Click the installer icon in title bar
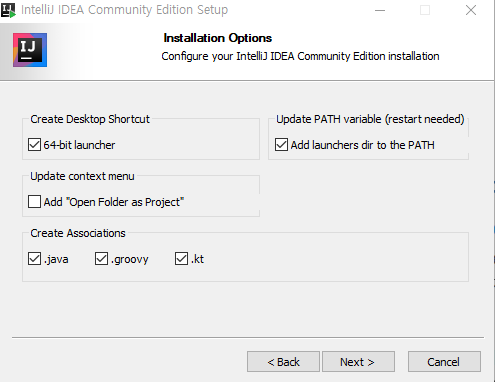The height and width of the screenshot is (382, 495). 8,10
